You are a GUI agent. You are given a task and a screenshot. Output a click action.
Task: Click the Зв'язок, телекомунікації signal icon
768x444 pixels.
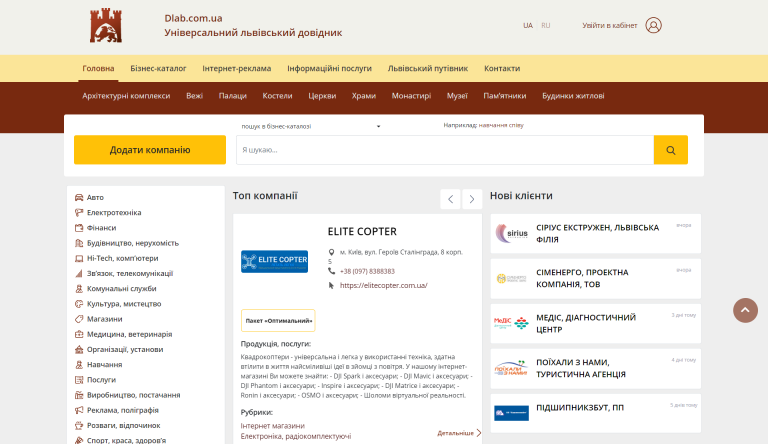point(79,273)
